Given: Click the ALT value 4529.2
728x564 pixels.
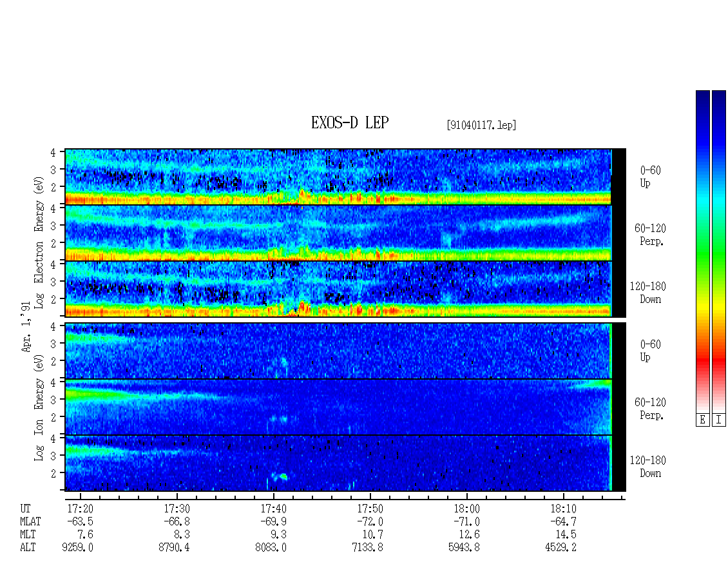Looking at the screenshot, I should click(x=560, y=548).
